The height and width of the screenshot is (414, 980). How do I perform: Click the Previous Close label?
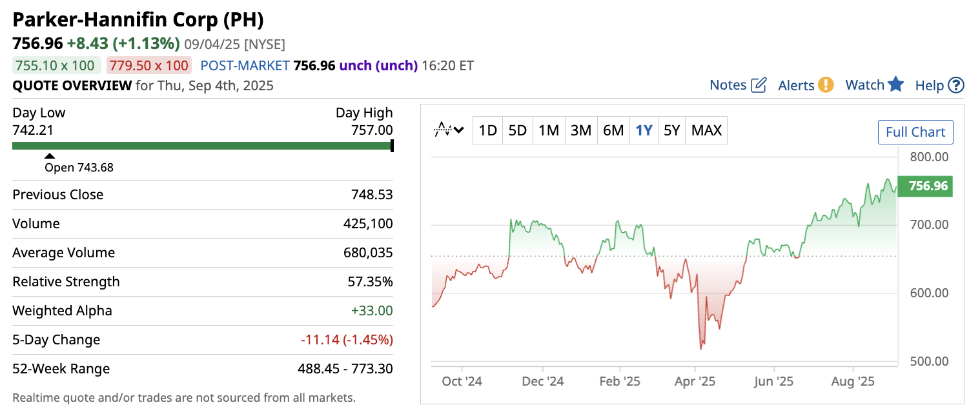[58, 195]
